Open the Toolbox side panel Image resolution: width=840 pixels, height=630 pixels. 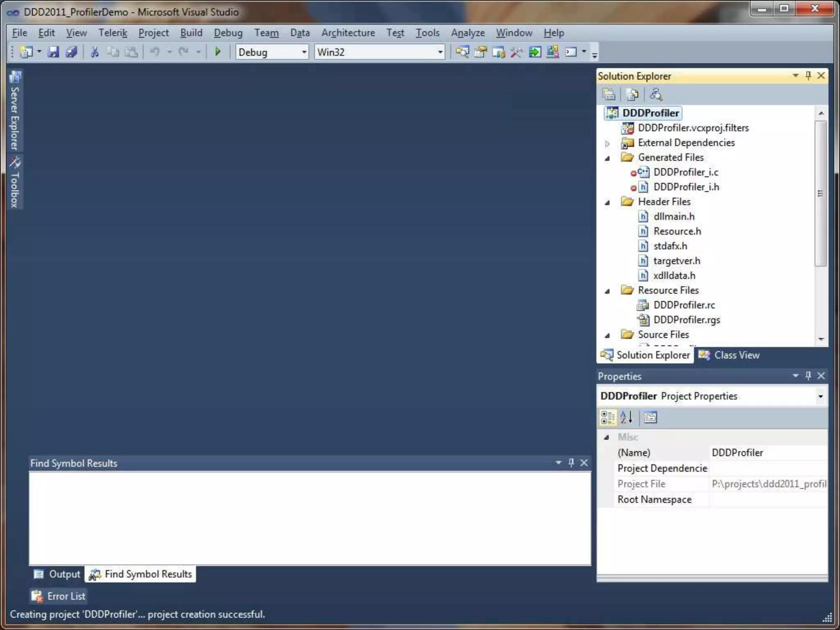15,183
